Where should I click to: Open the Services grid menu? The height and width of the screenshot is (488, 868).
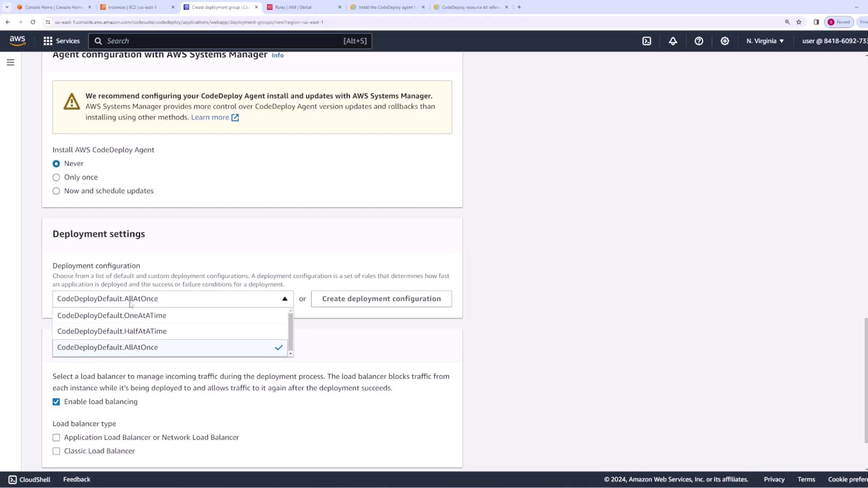61,41
